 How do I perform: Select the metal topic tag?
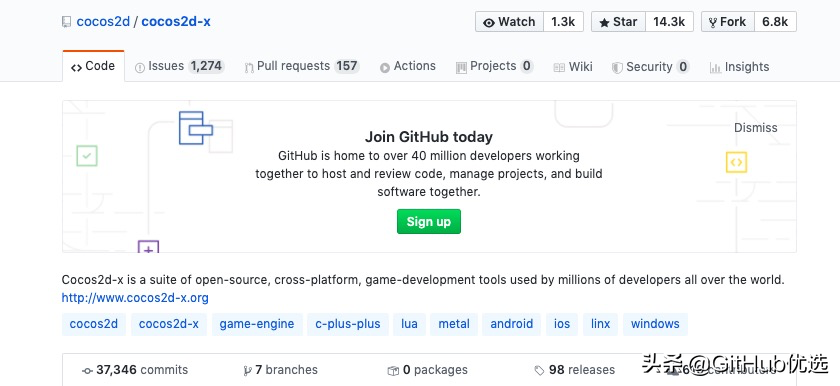tap(454, 324)
